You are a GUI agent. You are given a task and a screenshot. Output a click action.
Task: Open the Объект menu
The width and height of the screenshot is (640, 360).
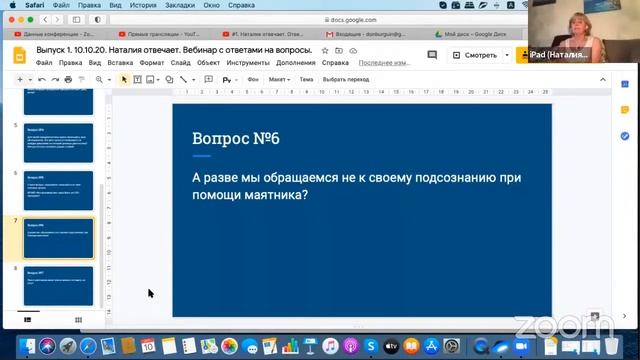[x=208, y=63]
